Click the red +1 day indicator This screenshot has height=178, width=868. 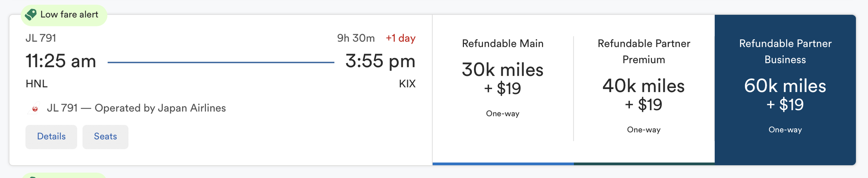tap(401, 38)
